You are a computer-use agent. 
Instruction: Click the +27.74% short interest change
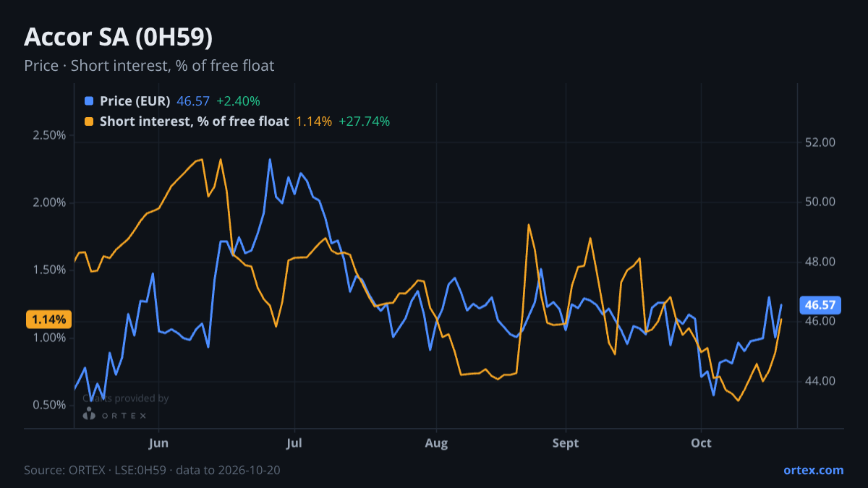(x=365, y=121)
